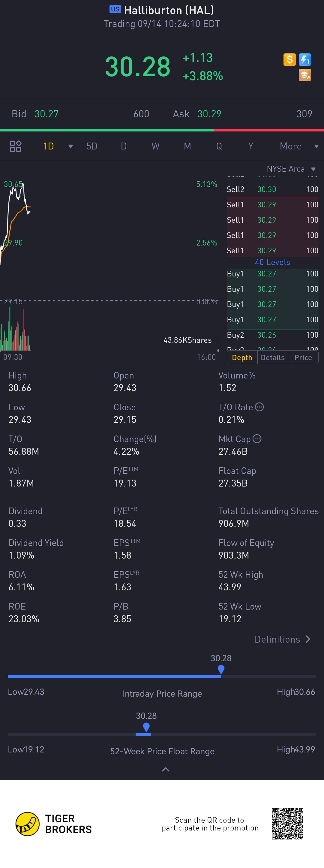Open T/O Rate info bubble icon

(259, 407)
